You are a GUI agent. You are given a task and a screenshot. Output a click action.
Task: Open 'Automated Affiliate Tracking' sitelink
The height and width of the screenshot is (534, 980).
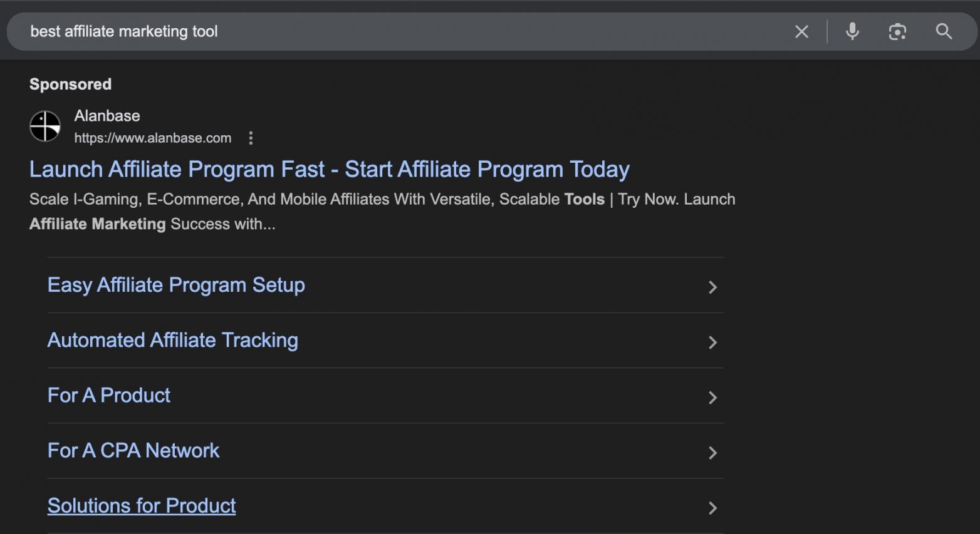click(173, 340)
